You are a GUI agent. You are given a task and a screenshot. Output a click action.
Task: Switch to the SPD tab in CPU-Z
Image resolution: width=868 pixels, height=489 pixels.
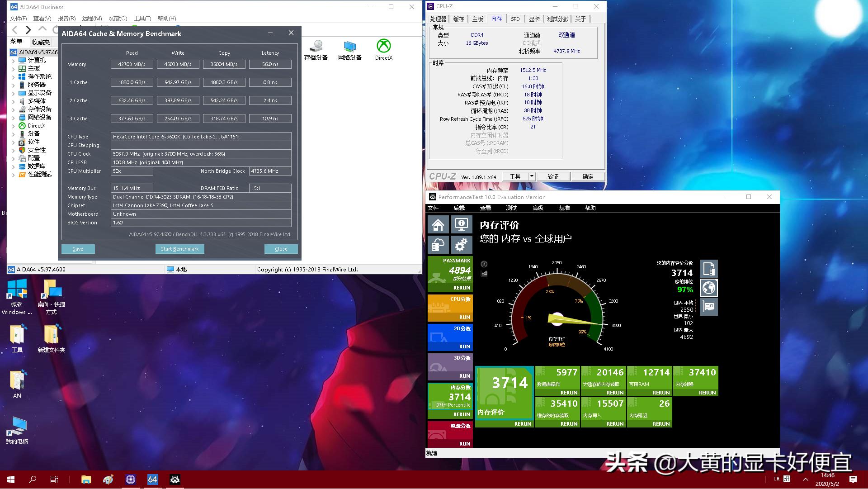click(x=515, y=19)
